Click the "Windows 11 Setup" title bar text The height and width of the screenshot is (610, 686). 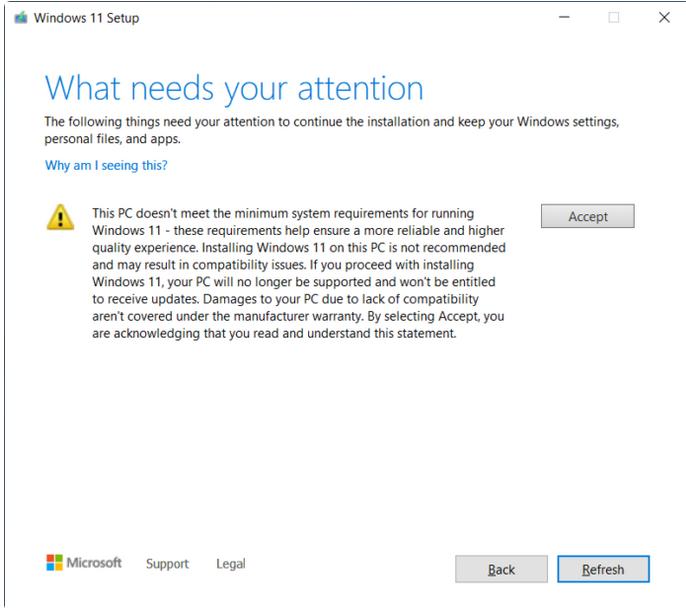(87, 19)
